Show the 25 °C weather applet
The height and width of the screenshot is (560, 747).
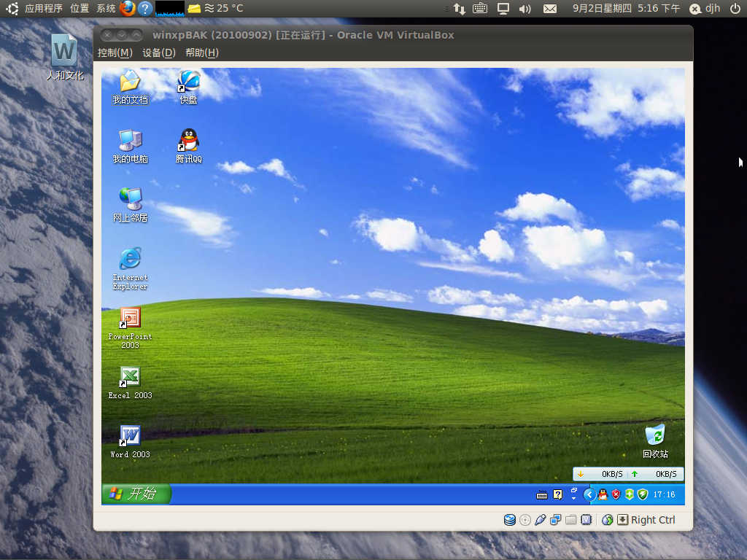[224, 8]
